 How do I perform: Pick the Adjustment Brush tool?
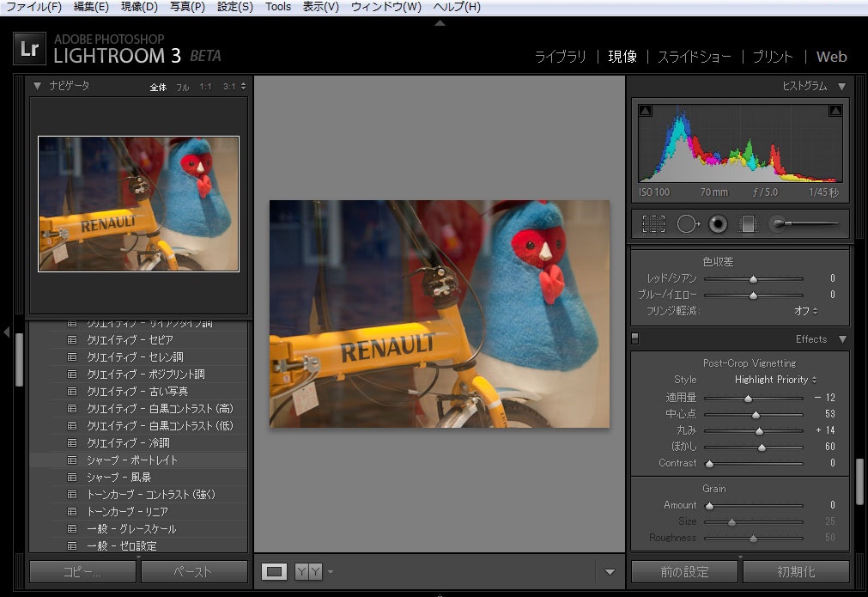click(778, 224)
